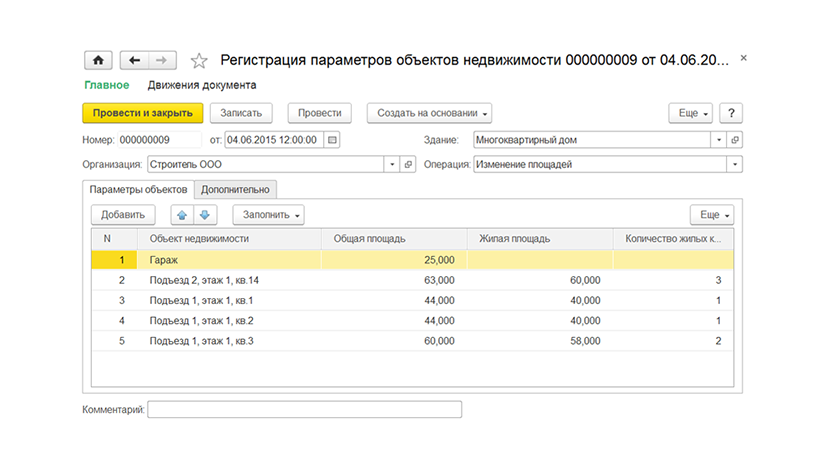Image resolution: width=830 pixels, height=469 pixels.
Task: Move the selected row down
Action: point(205,215)
